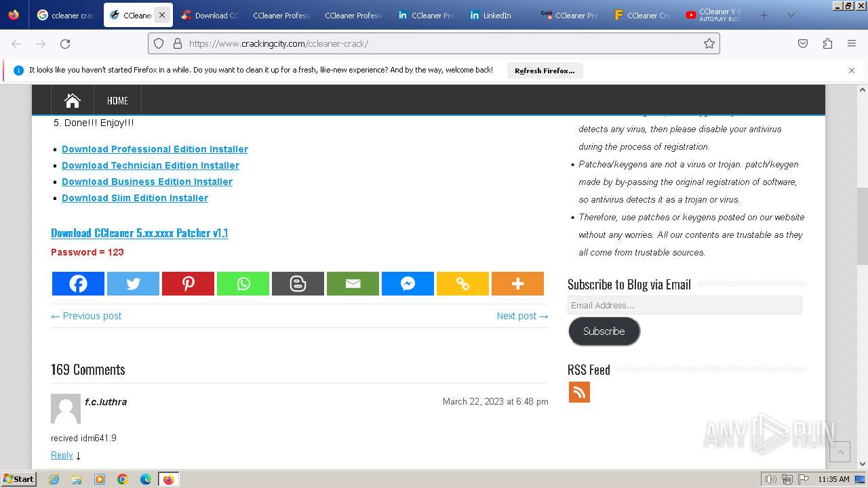Switch to the 'CCleaner Cra' tab with F icon
Image resolution: width=868 pixels, height=488 pixels.
pyautogui.click(x=642, y=15)
